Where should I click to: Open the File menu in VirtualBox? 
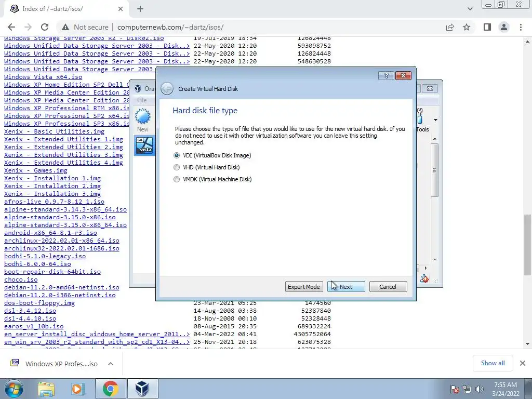click(142, 100)
